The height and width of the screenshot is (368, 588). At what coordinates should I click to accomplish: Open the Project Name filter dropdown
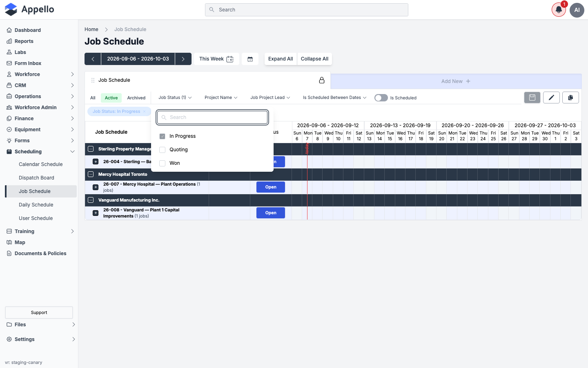click(221, 98)
